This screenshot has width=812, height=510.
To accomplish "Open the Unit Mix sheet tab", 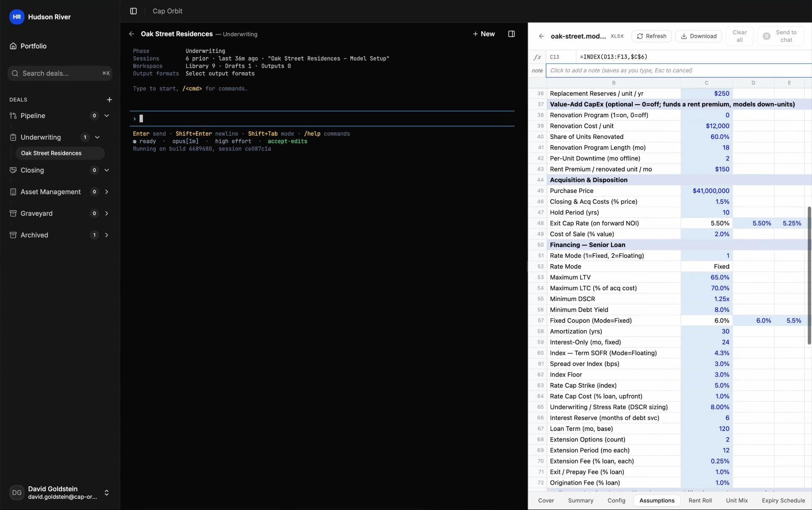I will (737, 500).
